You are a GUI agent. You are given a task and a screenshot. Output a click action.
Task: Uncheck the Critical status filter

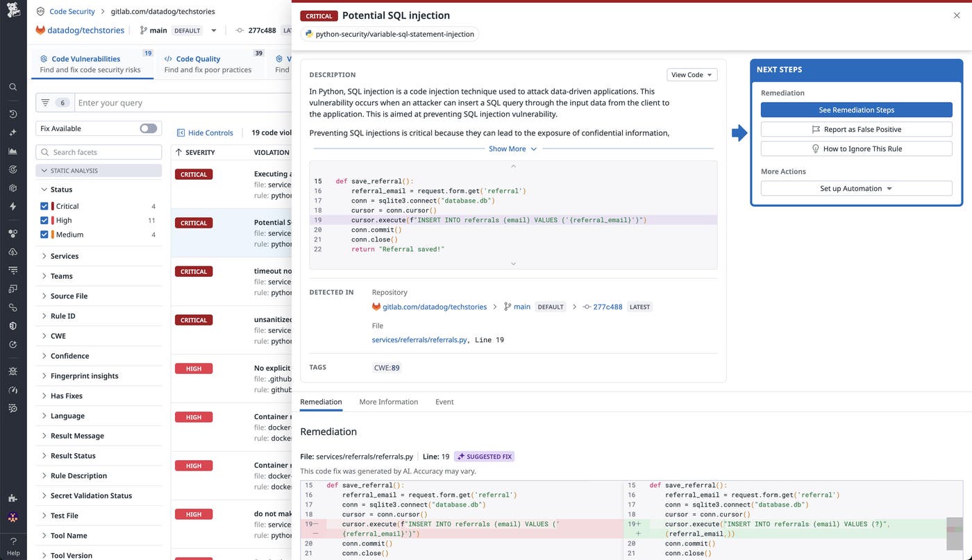[44, 205]
